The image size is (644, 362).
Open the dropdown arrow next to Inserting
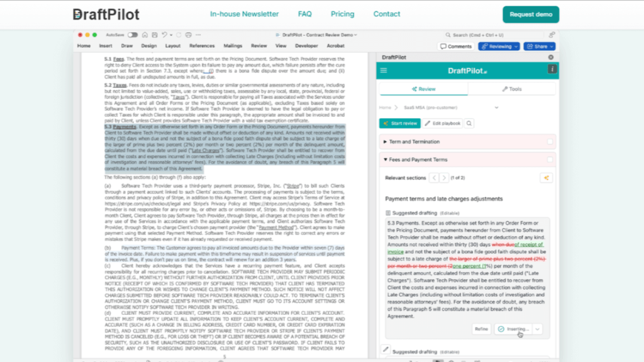click(x=538, y=329)
